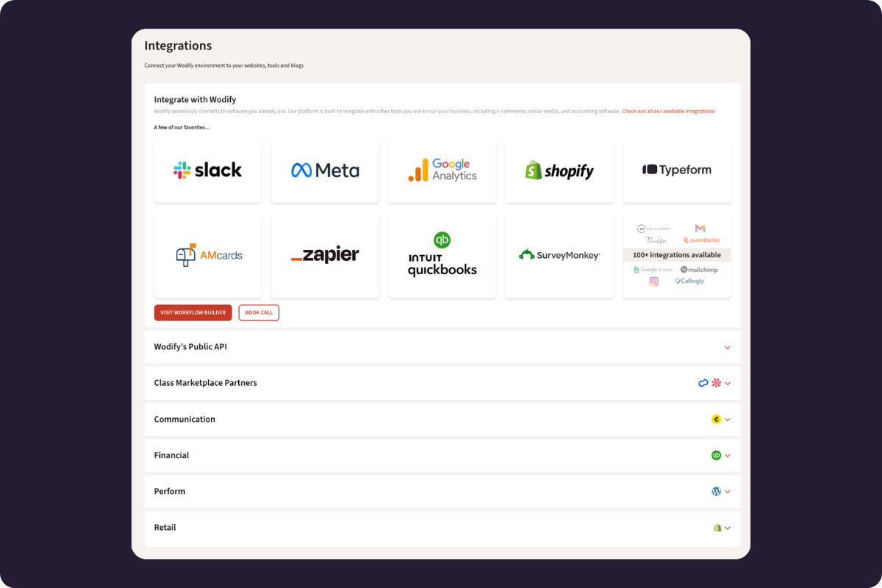
Task: Open the Meta integration card
Action: pyautogui.click(x=325, y=171)
